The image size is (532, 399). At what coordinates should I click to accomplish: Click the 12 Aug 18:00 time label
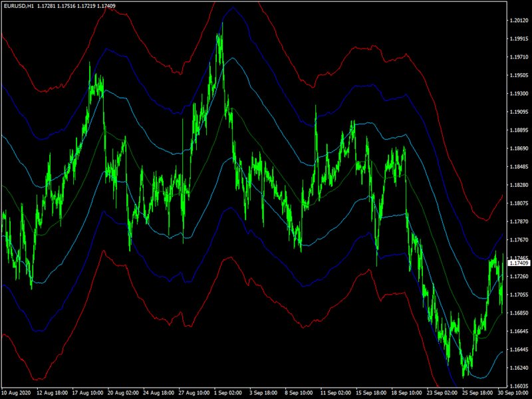click(53, 393)
